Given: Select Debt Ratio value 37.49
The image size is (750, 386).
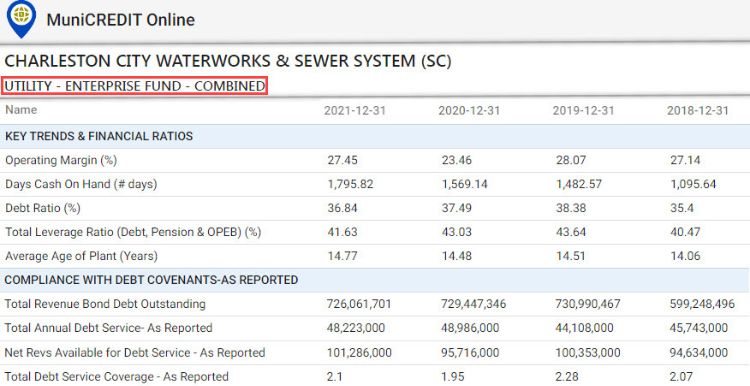Looking at the screenshot, I should 457,208.
